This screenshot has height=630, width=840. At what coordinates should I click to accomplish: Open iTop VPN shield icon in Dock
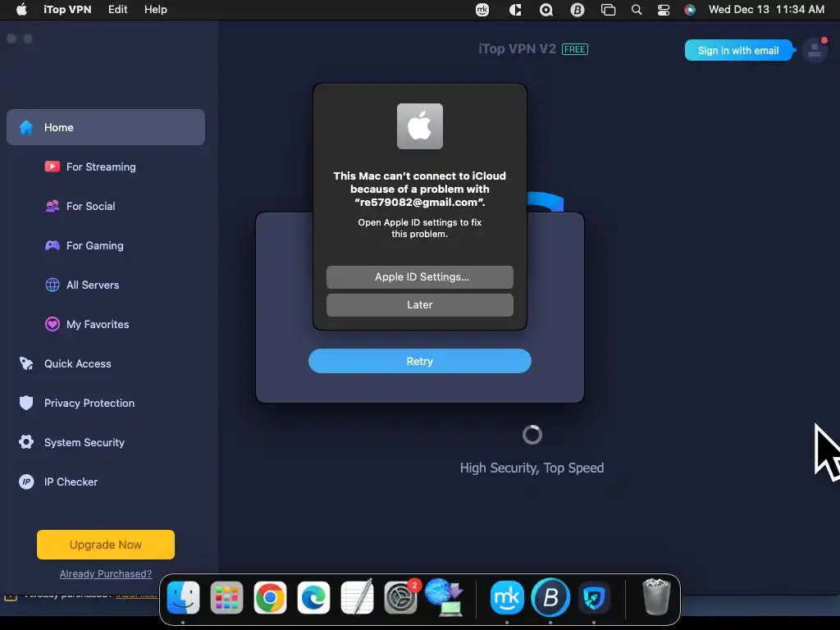pos(594,597)
